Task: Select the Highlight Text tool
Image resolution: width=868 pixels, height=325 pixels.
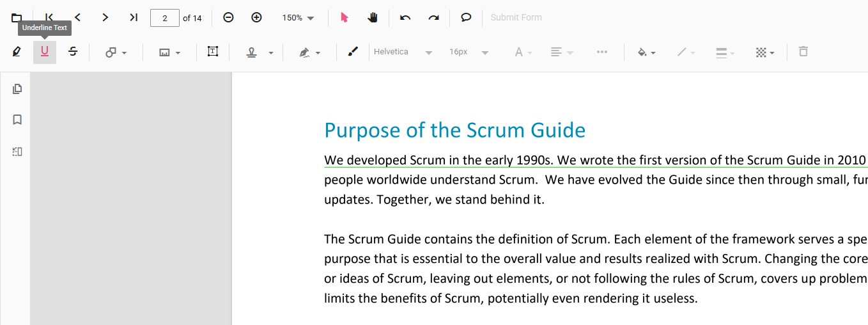Action: pos(17,52)
